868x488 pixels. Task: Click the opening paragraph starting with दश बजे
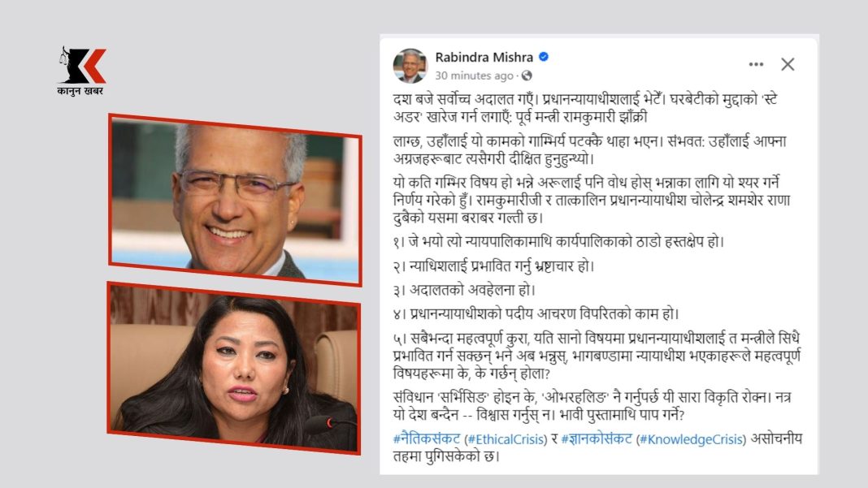click(x=585, y=109)
